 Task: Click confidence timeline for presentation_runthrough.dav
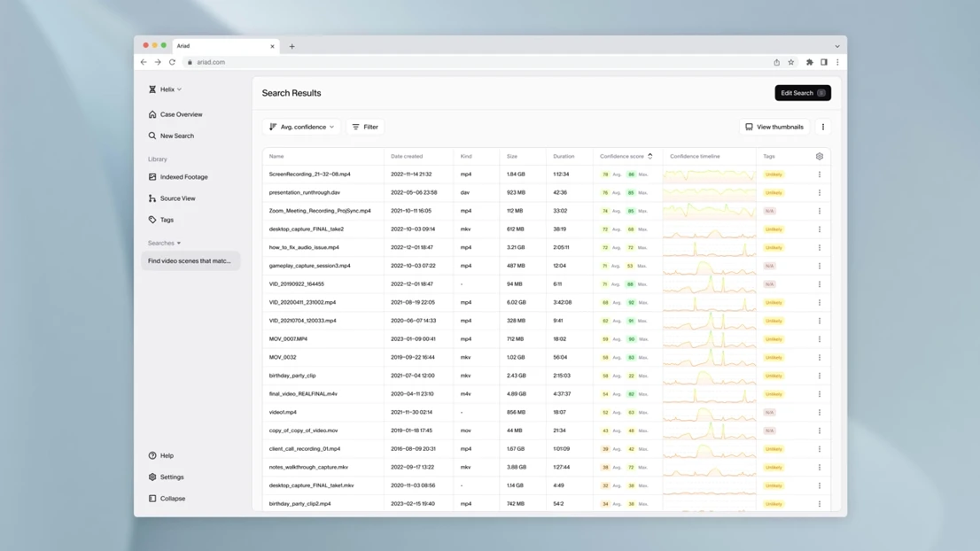point(709,192)
